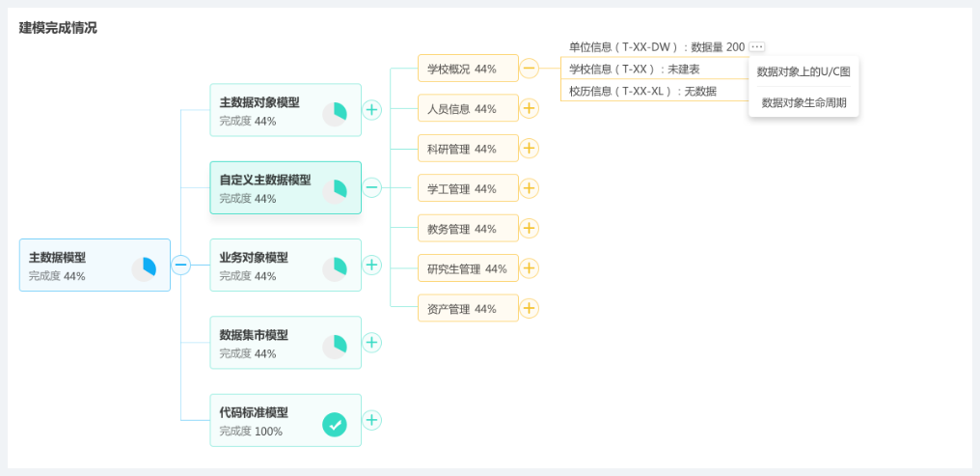Expand the 主数据对象模型 node
980x476 pixels.
(372, 110)
